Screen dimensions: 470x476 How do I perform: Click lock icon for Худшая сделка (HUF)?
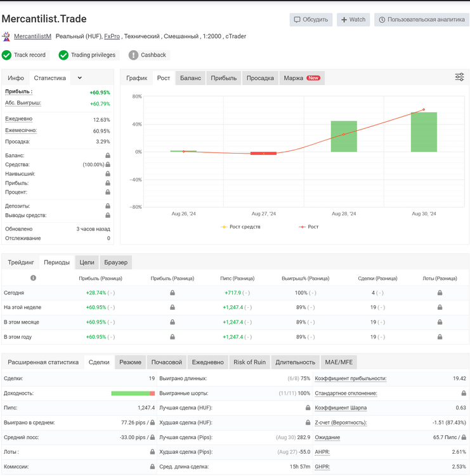308,423
